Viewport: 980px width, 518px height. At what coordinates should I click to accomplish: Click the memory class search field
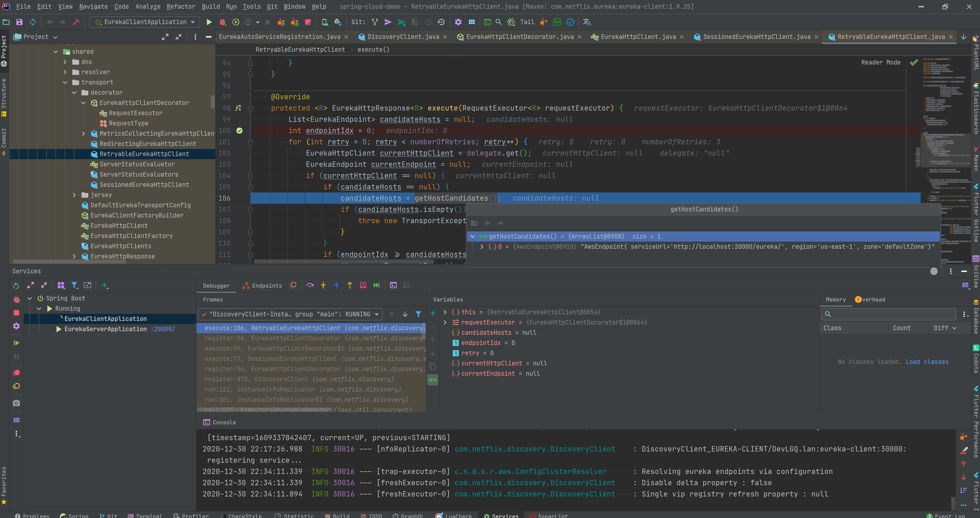(888, 314)
